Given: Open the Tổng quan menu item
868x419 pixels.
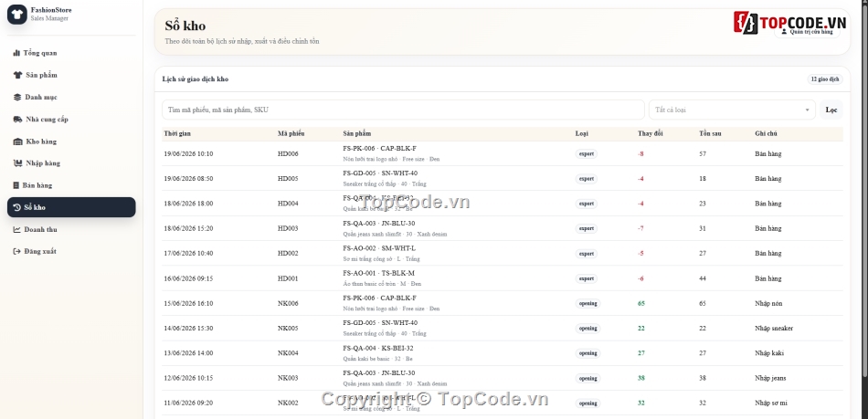Looking at the screenshot, I should (x=71, y=53).
